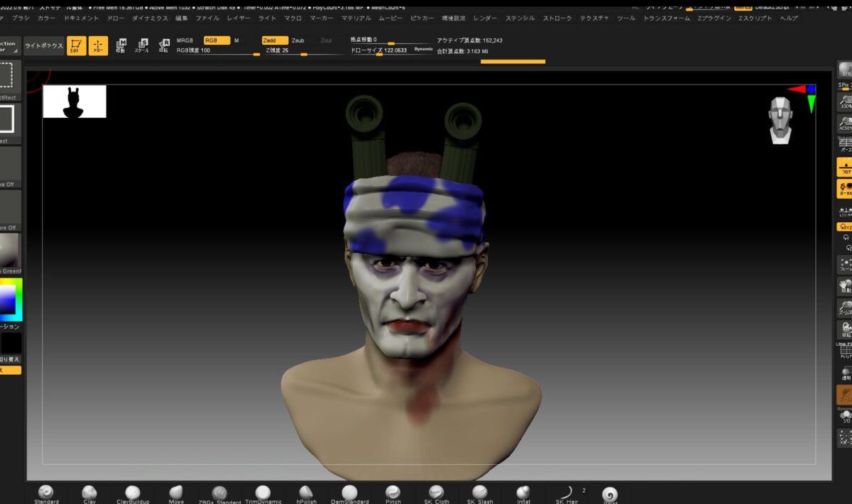Open the ブラシ (Brush) menu
Image resolution: width=852 pixels, height=504 pixels.
(x=21, y=18)
